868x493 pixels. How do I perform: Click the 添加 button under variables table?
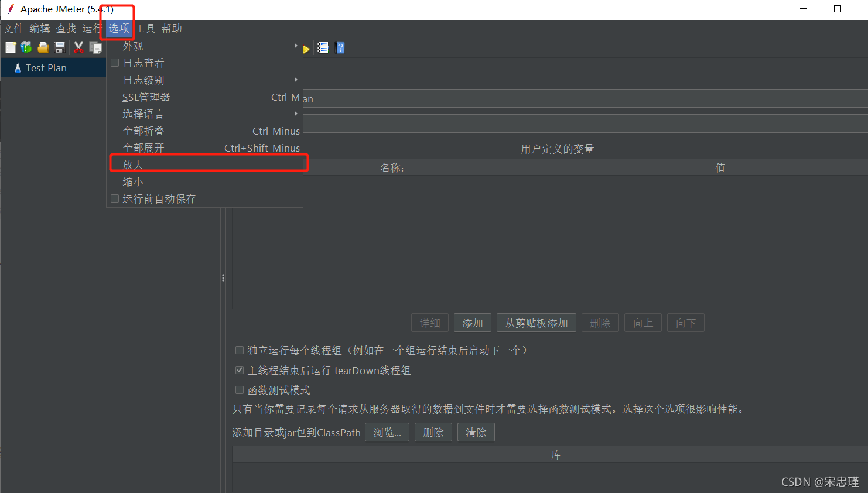pyautogui.click(x=473, y=323)
